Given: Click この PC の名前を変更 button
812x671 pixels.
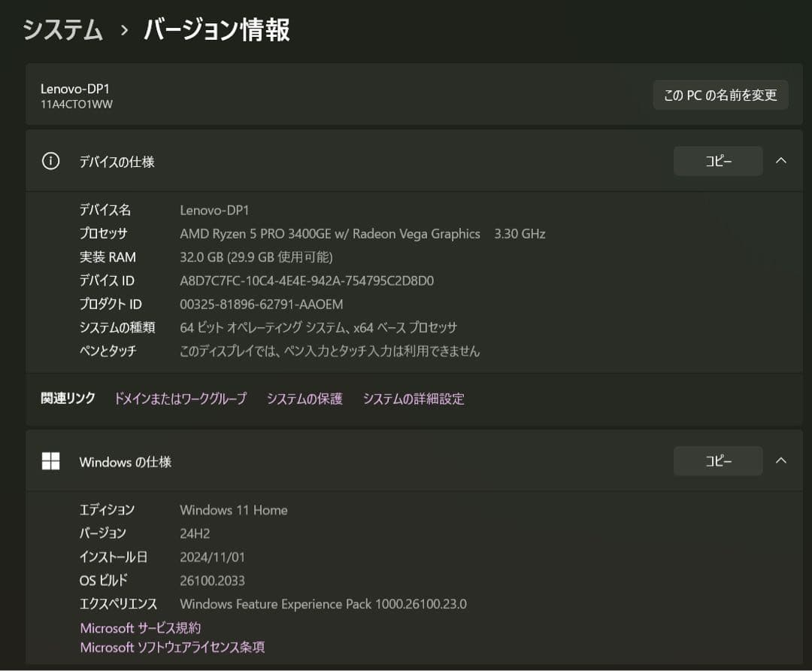Looking at the screenshot, I should [x=720, y=95].
